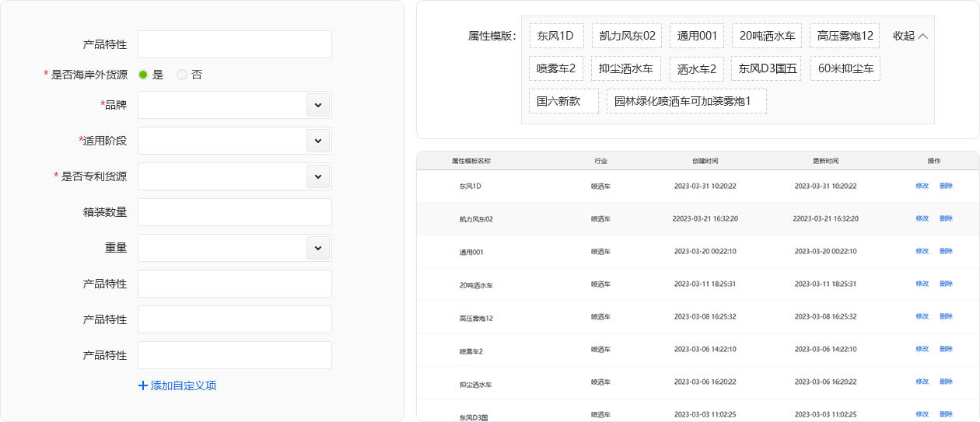This screenshot has width=980, height=422.
Task: Click the 更新时间 column header
Action: (x=825, y=161)
